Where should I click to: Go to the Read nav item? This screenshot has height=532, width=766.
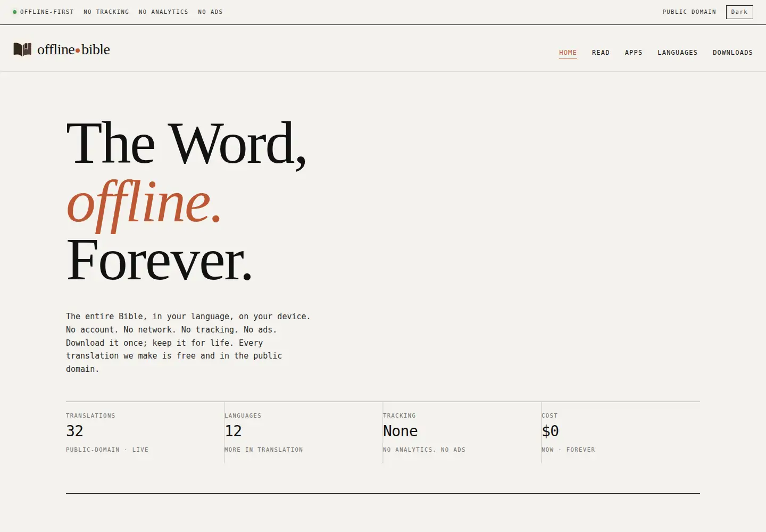601,53
